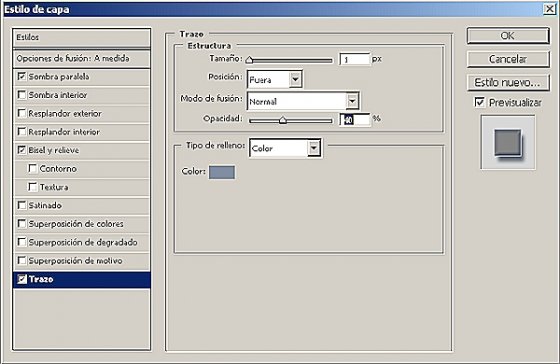Toggle the Sombra paralela checkbox
Viewport: 560px width, 364px height.
tap(22, 76)
